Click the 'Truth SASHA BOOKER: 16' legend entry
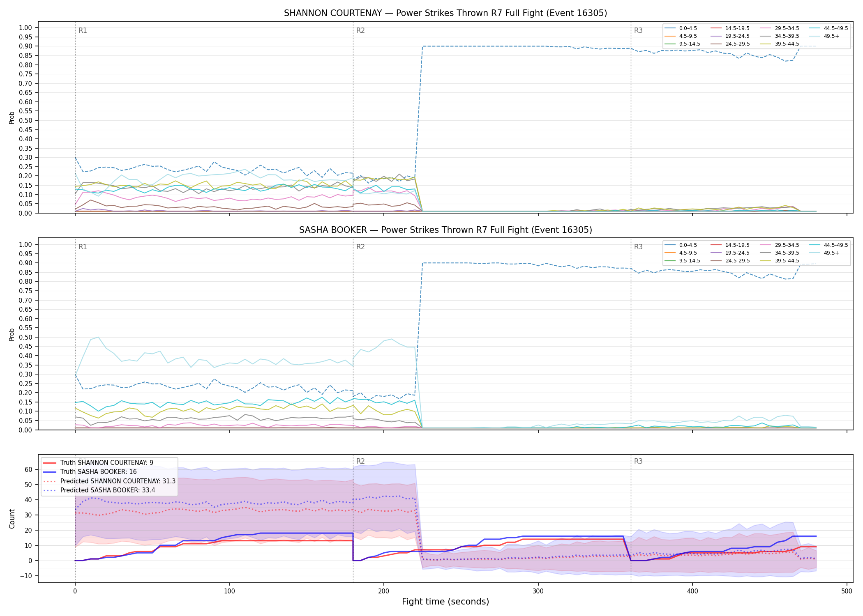Screen dimensions: 863x616 90,472
